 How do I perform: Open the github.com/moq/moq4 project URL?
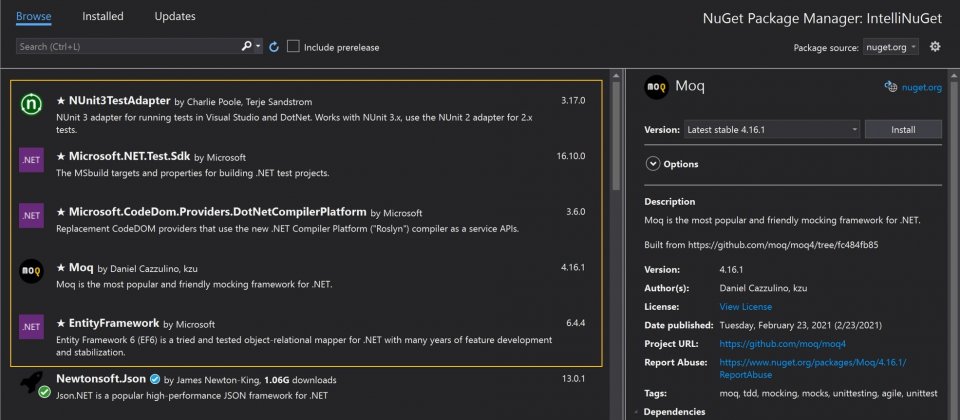pyautogui.click(x=782, y=344)
